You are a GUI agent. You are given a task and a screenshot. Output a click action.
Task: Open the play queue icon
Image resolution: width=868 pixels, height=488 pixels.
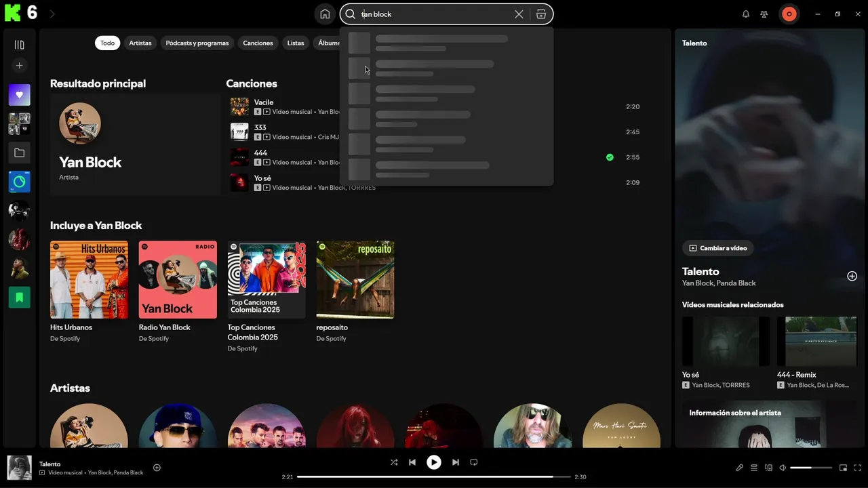[x=754, y=468]
